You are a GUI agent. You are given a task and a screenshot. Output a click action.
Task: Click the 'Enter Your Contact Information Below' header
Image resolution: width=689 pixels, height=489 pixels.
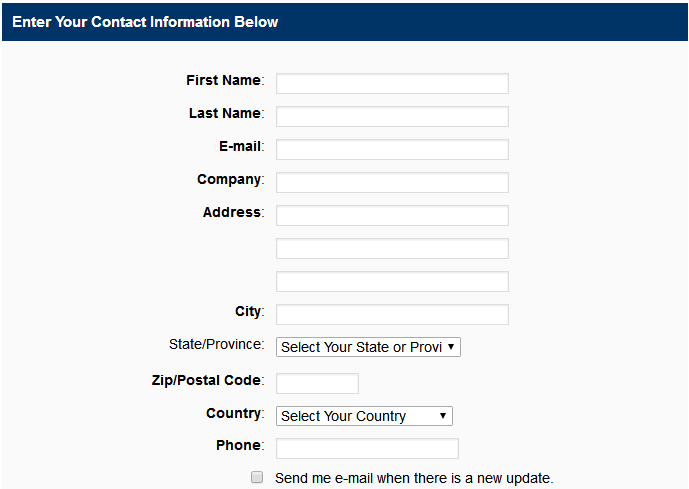tap(146, 22)
